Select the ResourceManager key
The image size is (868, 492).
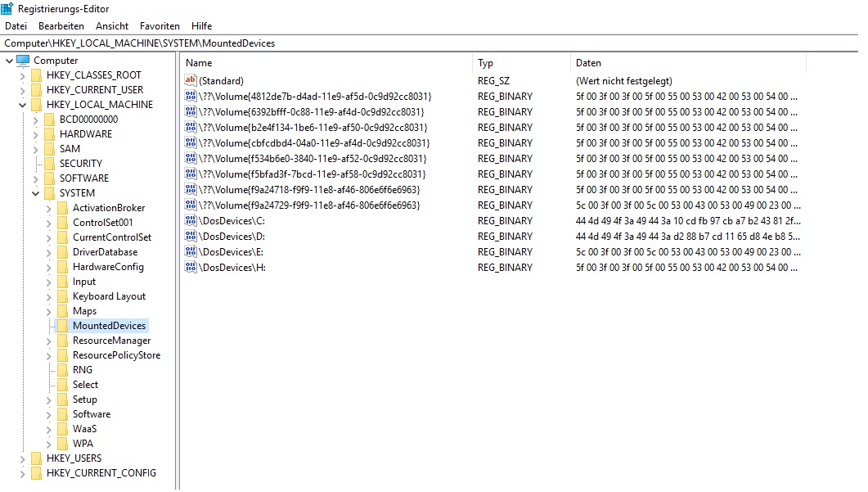111,341
